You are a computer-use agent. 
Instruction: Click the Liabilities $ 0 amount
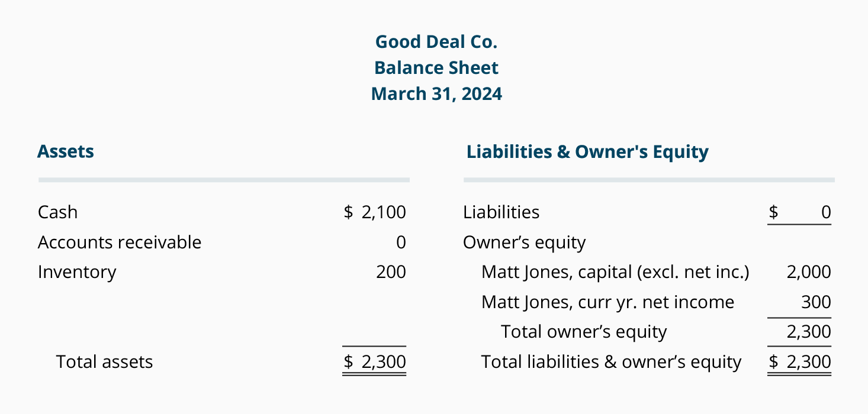point(799,212)
